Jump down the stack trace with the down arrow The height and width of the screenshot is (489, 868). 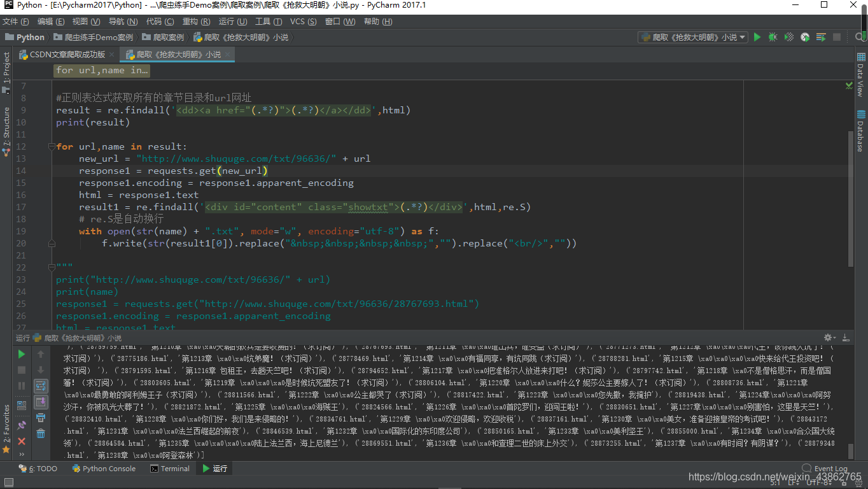[x=41, y=370]
